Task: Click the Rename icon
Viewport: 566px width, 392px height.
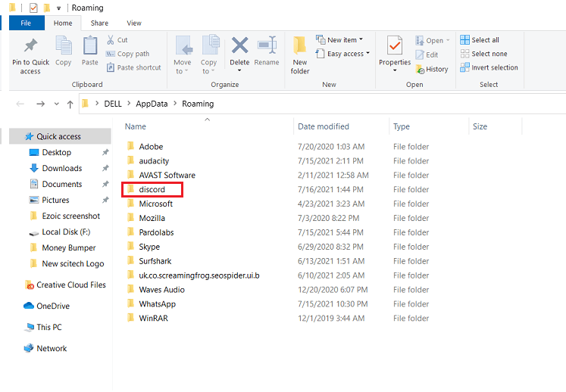Action: (267, 46)
